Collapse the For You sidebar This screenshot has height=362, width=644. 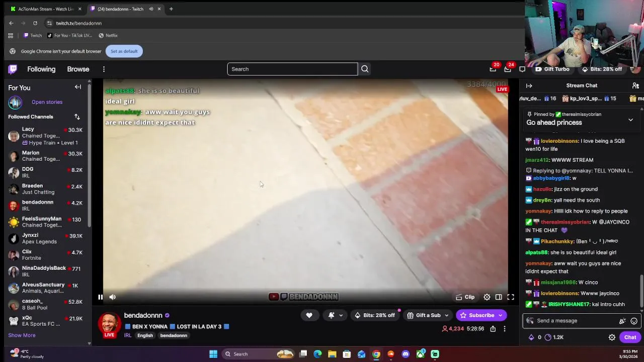tap(78, 87)
